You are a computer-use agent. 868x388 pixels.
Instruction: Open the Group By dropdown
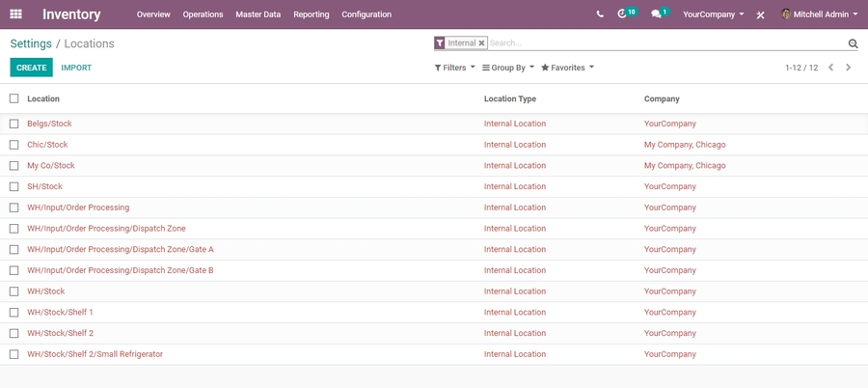click(508, 68)
